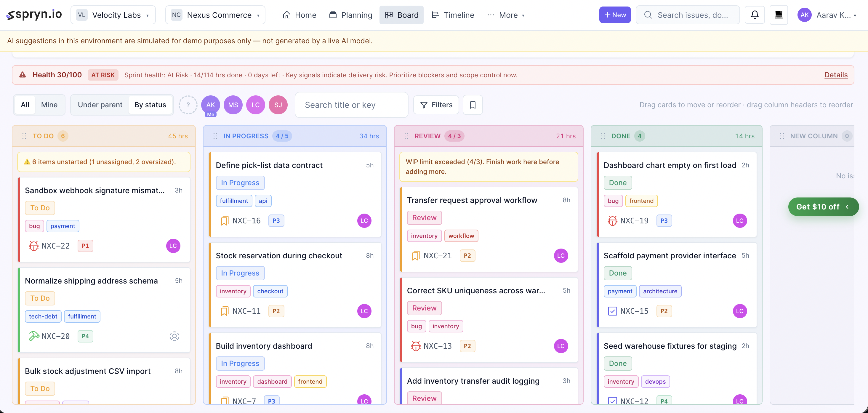
Task: Open the notifications bell
Action: coord(755,15)
